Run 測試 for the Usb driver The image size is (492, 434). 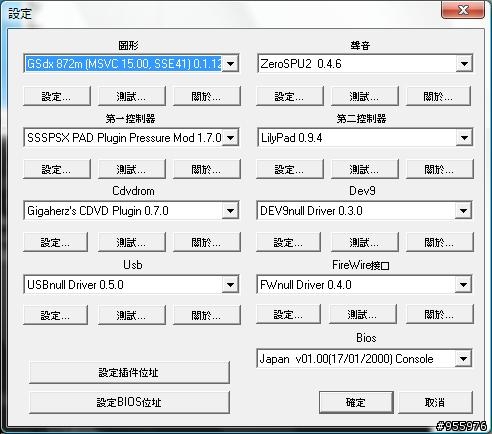pos(132,315)
